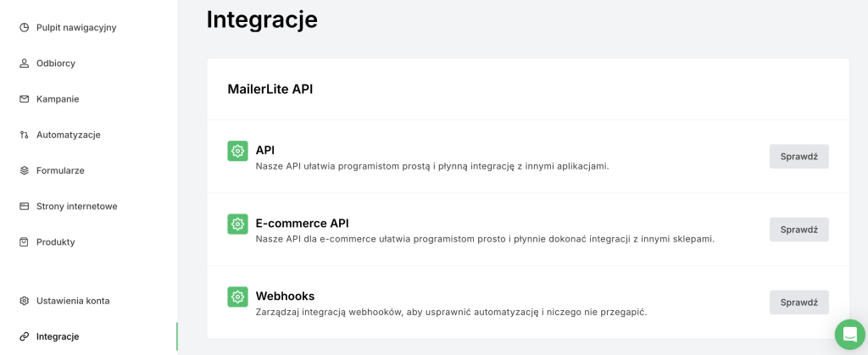Click the Automatyzacje workflow icon
The width and height of the screenshot is (868, 355).
click(25, 135)
